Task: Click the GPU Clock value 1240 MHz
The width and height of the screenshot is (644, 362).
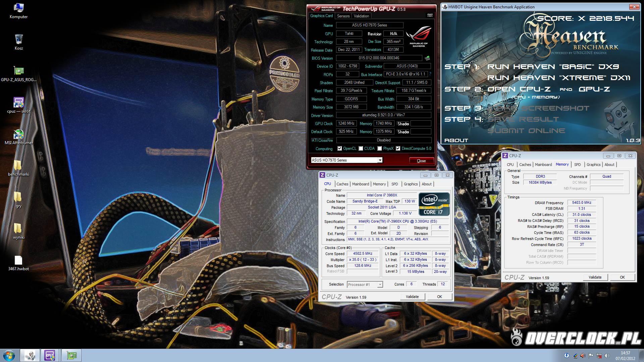Action: click(x=346, y=123)
